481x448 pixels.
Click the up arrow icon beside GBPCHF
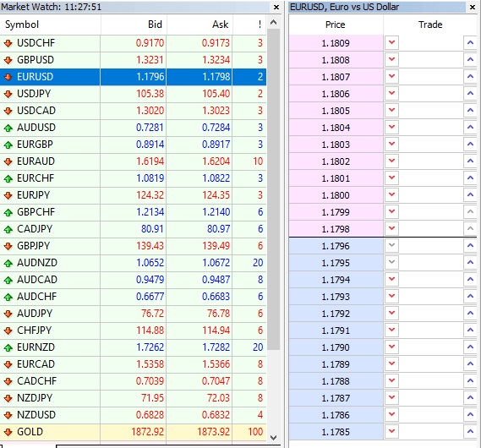tap(8, 212)
